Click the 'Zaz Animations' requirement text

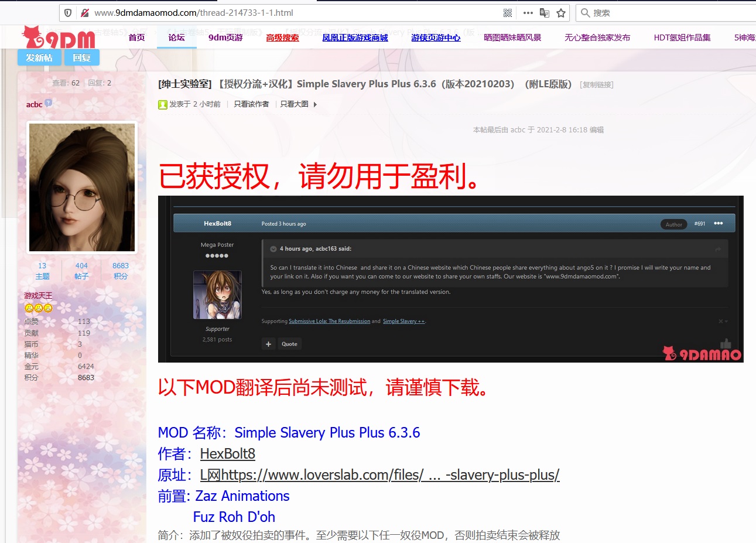[242, 496]
